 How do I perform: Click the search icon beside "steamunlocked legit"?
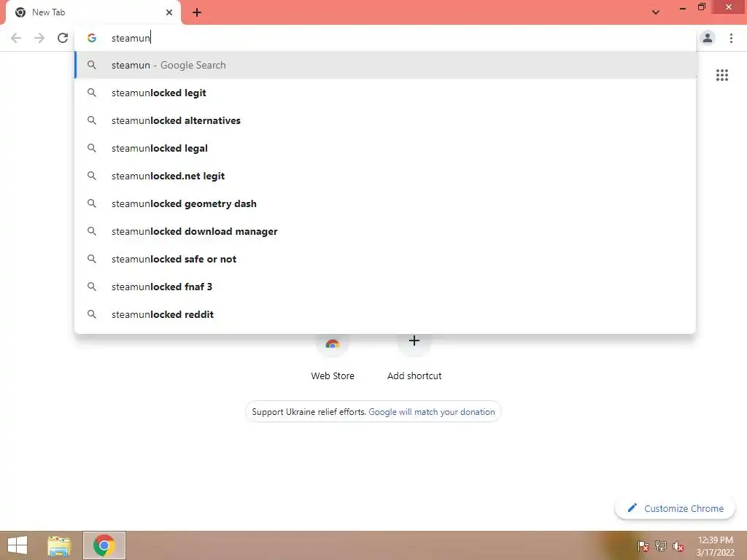pyautogui.click(x=92, y=93)
